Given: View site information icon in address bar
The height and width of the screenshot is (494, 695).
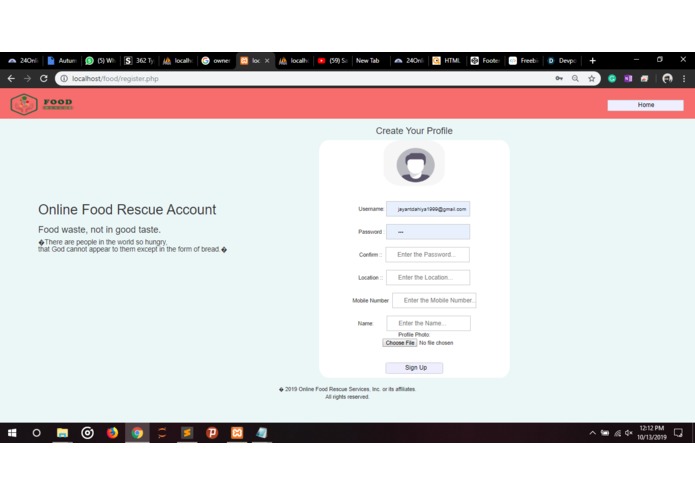Looking at the screenshot, I should pyautogui.click(x=64, y=78).
